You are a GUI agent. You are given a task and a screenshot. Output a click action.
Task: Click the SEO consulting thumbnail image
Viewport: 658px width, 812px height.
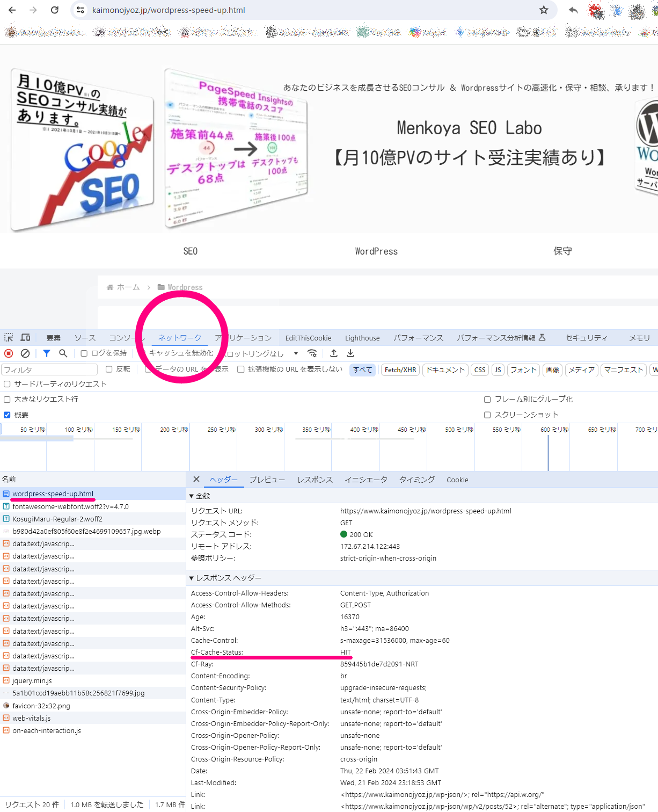point(82,150)
